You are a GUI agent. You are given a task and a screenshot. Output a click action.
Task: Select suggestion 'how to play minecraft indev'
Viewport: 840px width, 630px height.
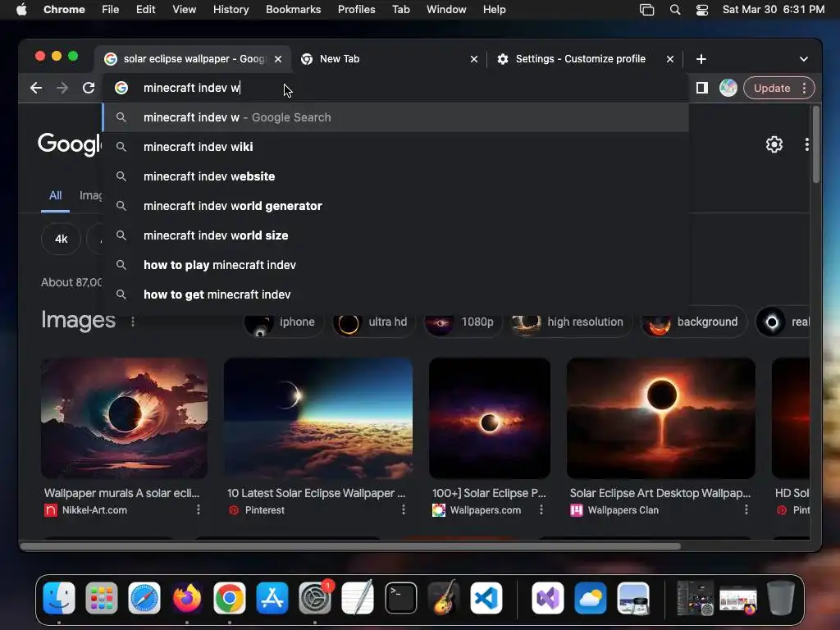click(x=395, y=265)
